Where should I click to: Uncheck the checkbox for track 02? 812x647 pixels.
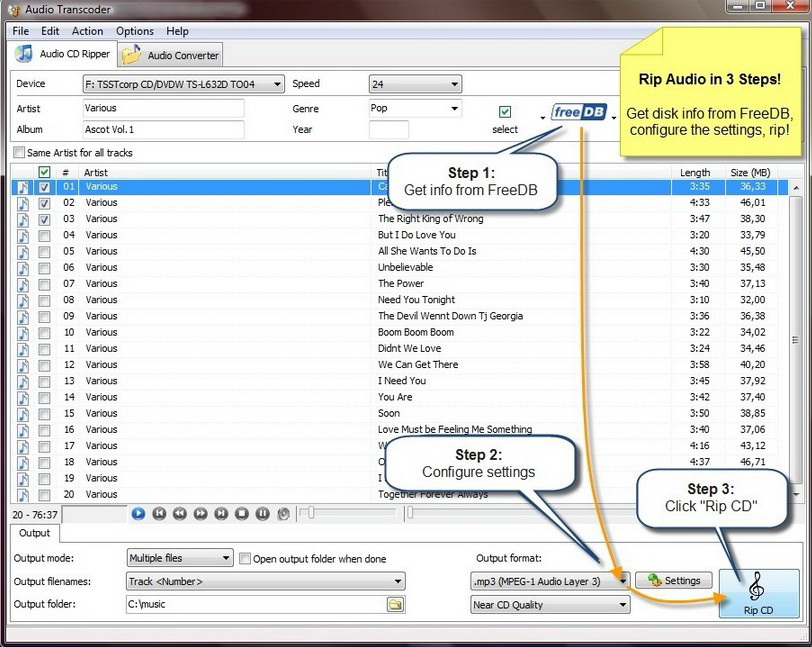45,204
